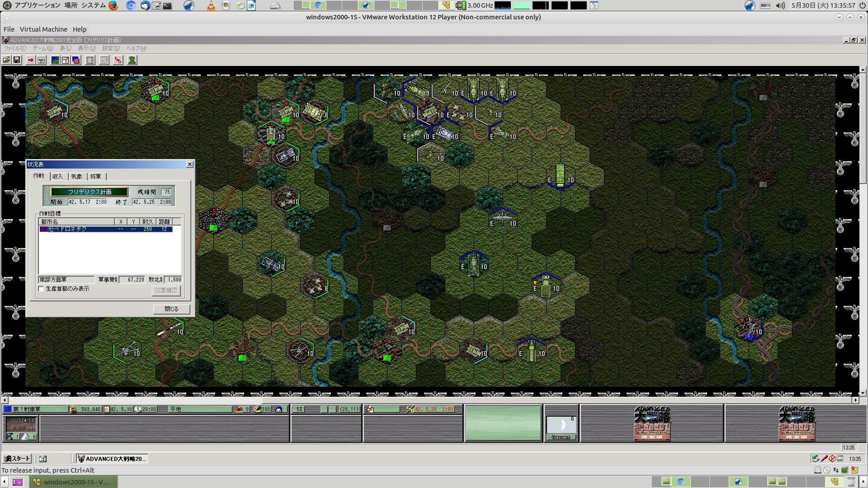The height and width of the screenshot is (488, 868).
Task: Click the Y column header in target list
Action: (133, 222)
